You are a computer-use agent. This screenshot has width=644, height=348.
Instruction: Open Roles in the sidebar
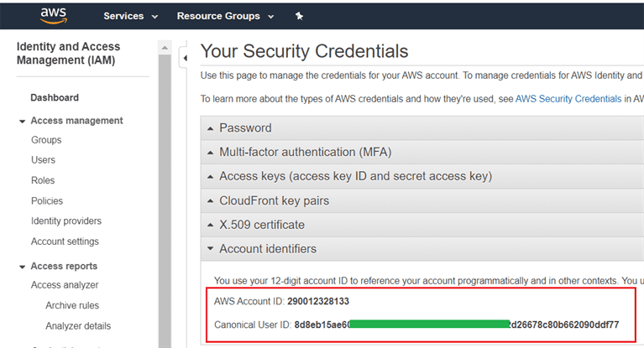[x=43, y=180]
